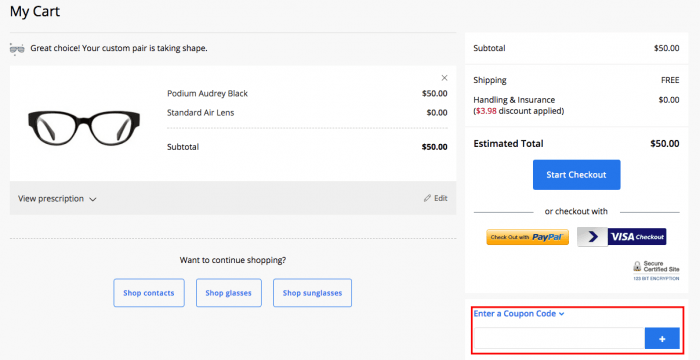Click the pencil Edit icon for the prescription
700x360 pixels.
coord(427,198)
